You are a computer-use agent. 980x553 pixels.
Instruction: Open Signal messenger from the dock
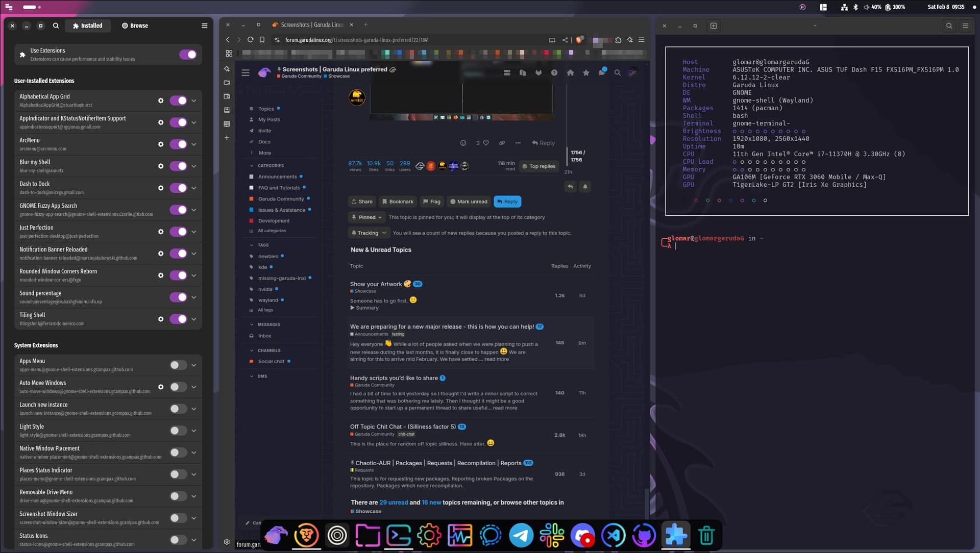pyautogui.click(x=491, y=535)
